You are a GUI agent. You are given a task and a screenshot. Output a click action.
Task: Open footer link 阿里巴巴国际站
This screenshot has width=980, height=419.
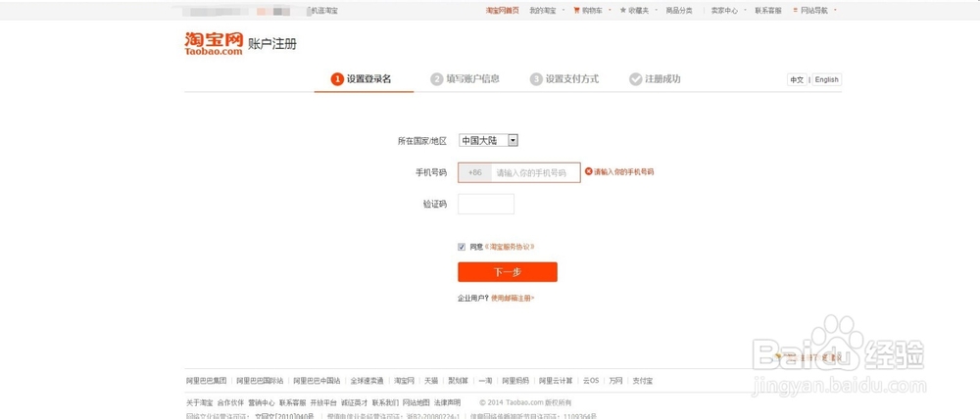pyautogui.click(x=260, y=380)
